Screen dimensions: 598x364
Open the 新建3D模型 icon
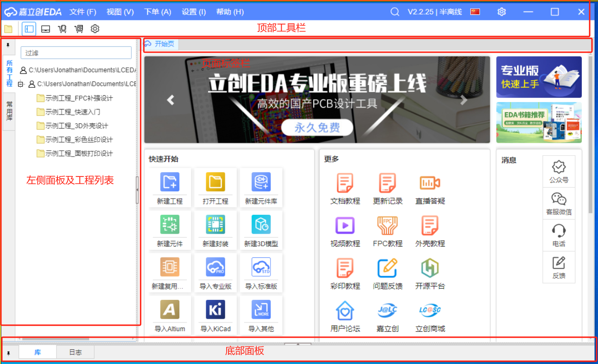(x=261, y=224)
